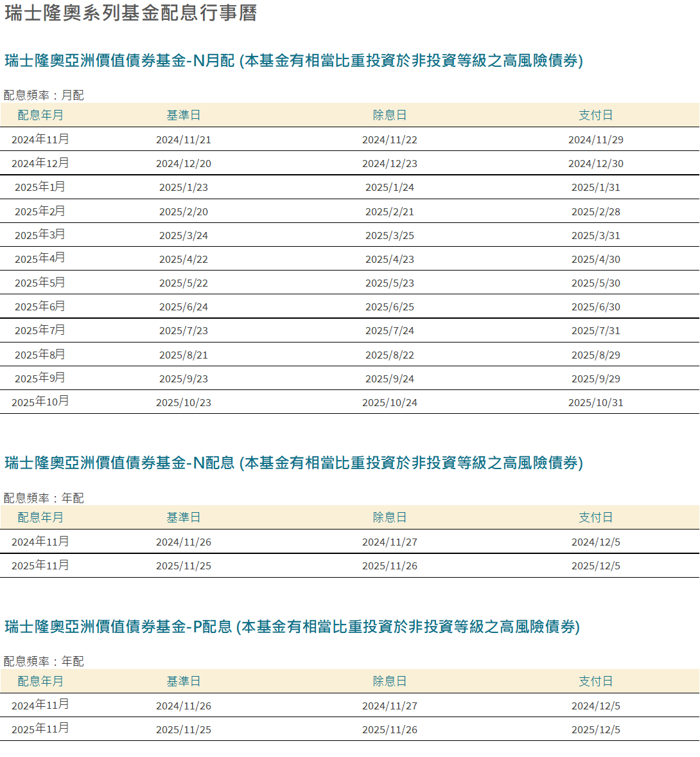Screen dimensions: 700x757
Task: Click basis date 2024/11/21
Action: [x=184, y=140]
